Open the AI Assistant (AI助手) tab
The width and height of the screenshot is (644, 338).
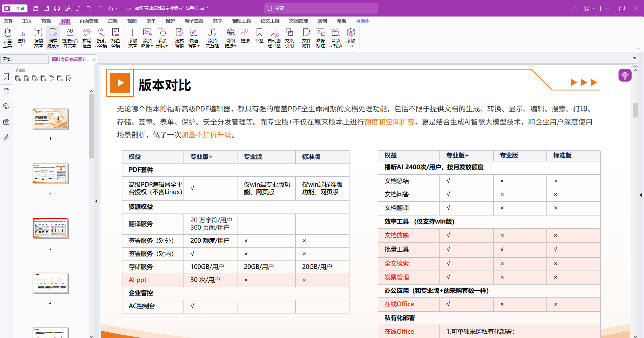click(363, 21)
